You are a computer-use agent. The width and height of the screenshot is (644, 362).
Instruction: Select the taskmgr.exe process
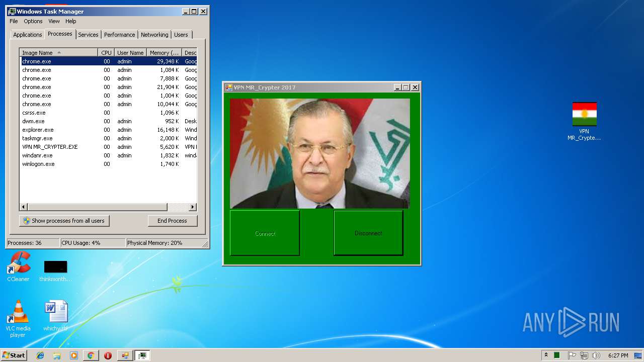coord(108,138)
